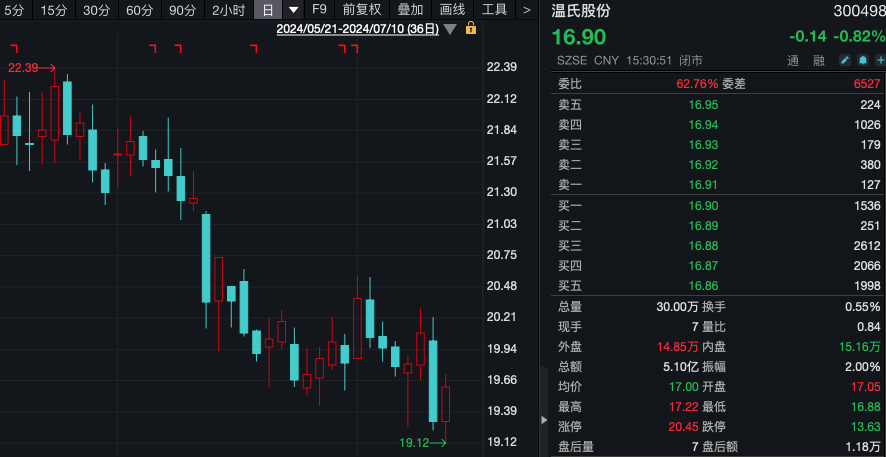Viewport: 886px width, 457px height.
Task: Click the 均价 value 17.00
Action: point(684,387)
